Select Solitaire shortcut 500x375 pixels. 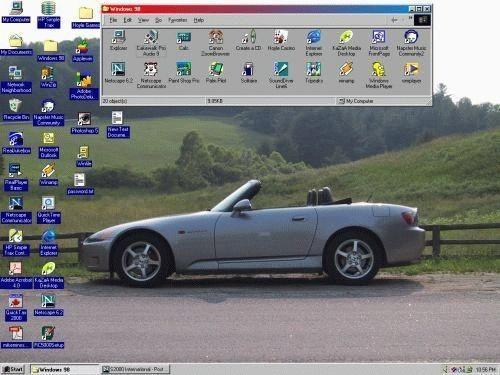[x=248, y=73]
